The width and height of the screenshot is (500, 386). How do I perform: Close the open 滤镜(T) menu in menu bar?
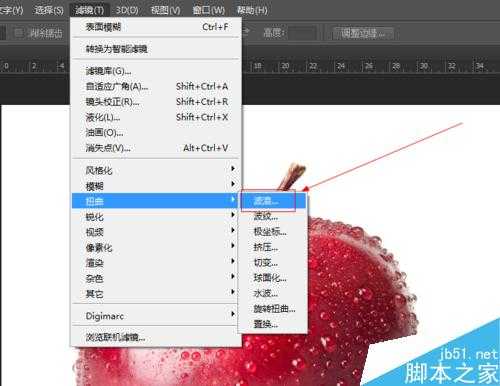pyautogui.click(x=89, y=10)
